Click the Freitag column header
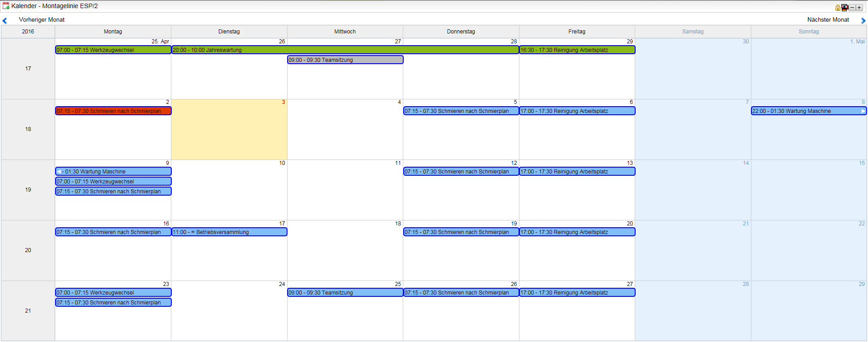This screenshot has height=342, width=868. click(x=577, y=32)
